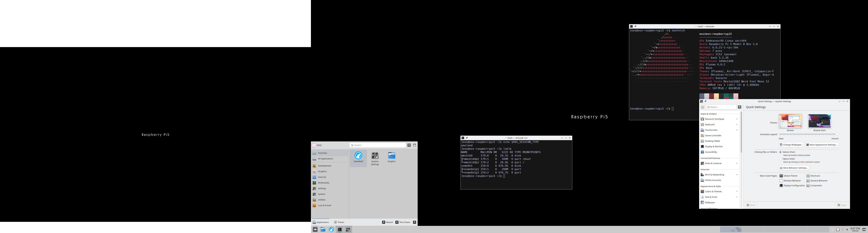Select the Internet category in the launcher
The height and width of the screenshot is (233, 868).
pyautogui.click(x=330, y=177)
